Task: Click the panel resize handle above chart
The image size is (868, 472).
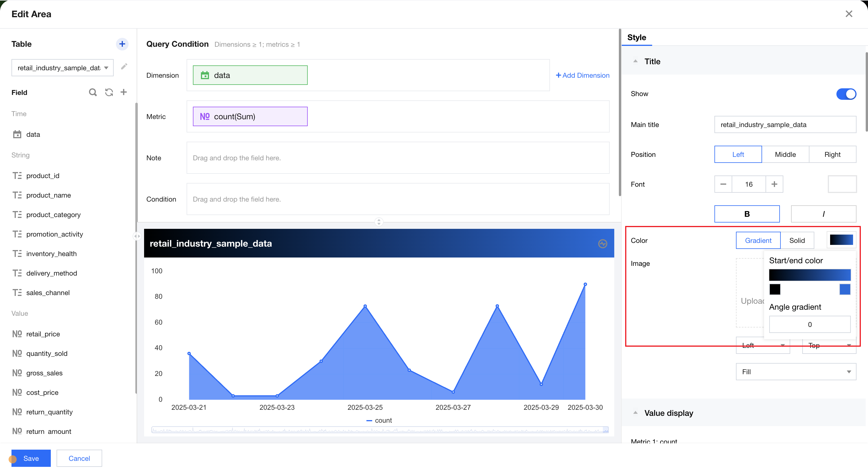Action: point(379,222)
